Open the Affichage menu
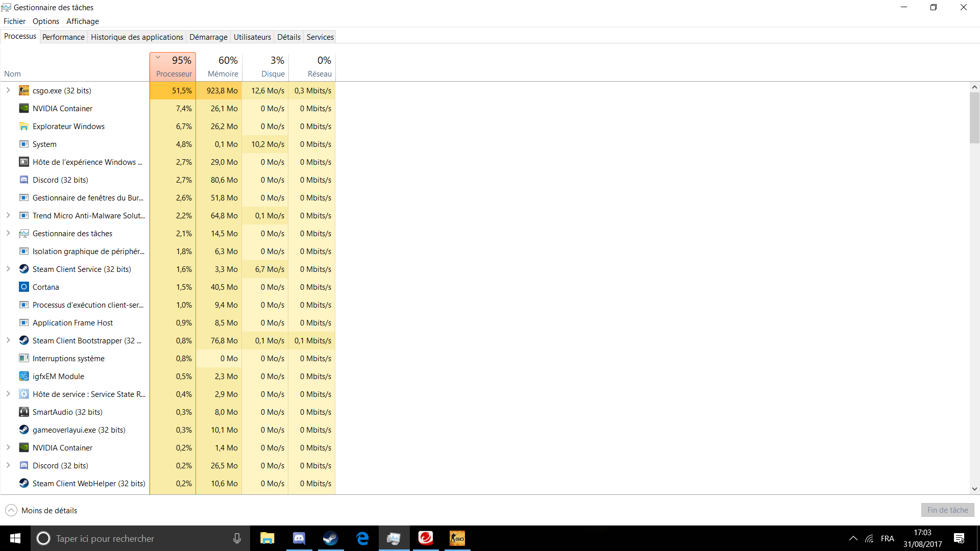This screenshot has width=980, height=551. (x=83, y=21)
